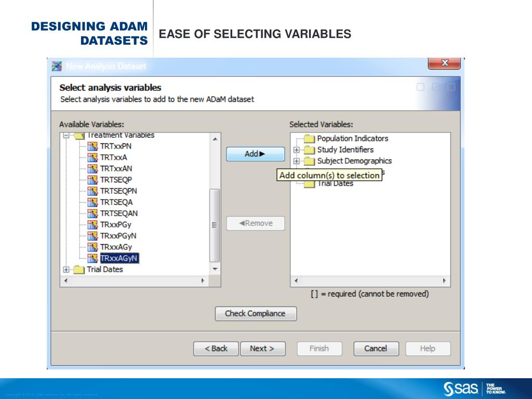Cancel the New Analysis Dataset wizard

(376, 349)
